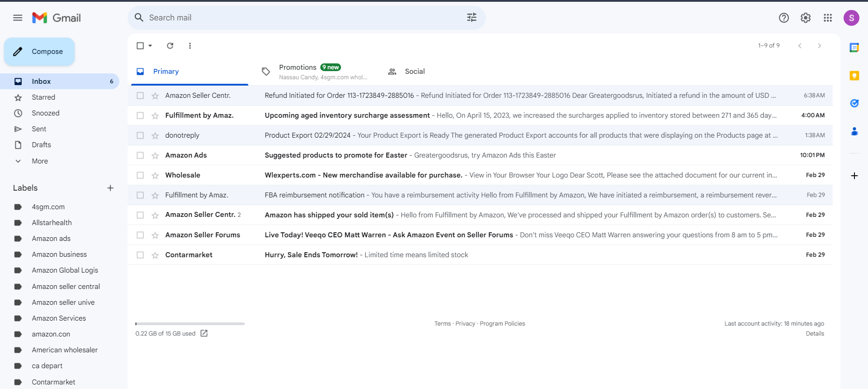The height and width of the screenshot is (389, 868).
Task: Open the Drafts folder
Action: [60, 145]
